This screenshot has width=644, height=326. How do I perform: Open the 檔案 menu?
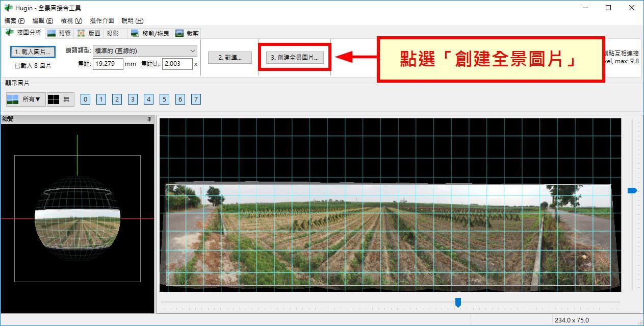(x=14, y=21)
